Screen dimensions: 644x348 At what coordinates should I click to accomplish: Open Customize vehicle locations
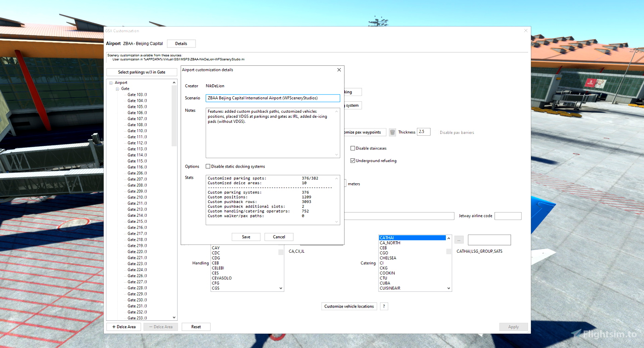point(349,306)
